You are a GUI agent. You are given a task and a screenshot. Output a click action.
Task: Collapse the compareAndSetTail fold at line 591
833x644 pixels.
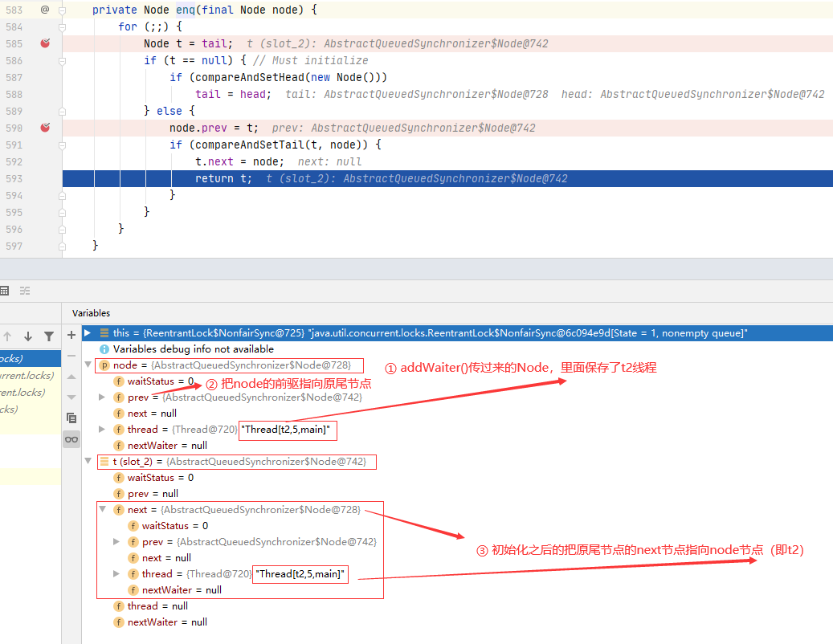(62, 145)
